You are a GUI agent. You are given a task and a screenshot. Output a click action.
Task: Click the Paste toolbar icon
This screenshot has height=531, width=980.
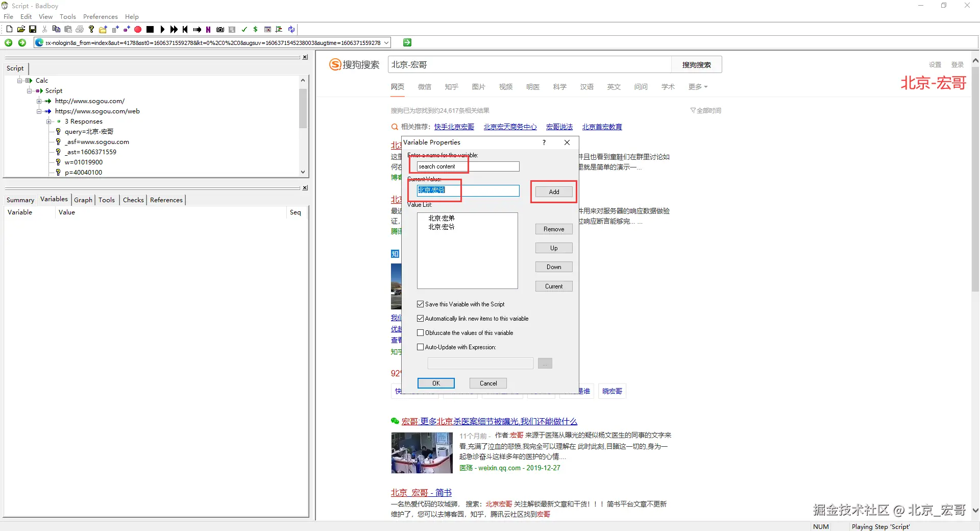[x=68, y=30]
